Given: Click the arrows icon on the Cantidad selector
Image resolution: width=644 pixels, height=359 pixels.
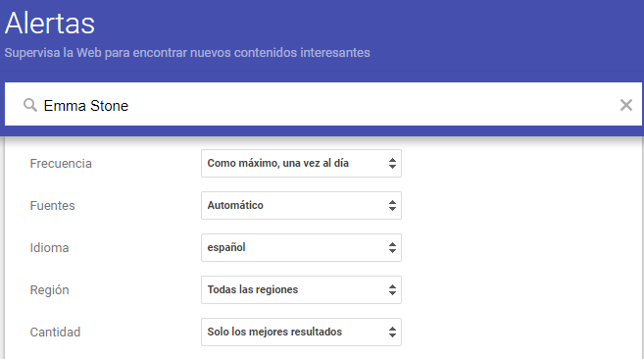Looking at the screenshot, I should point(392,332).
